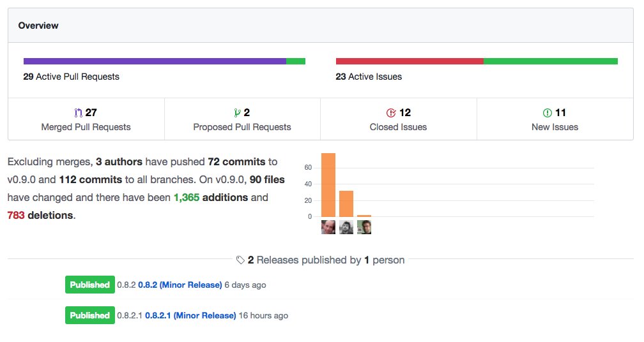Click the '90 files' text
The height and width of the screenshot is (342, 644).
click(x=267, y=179)
